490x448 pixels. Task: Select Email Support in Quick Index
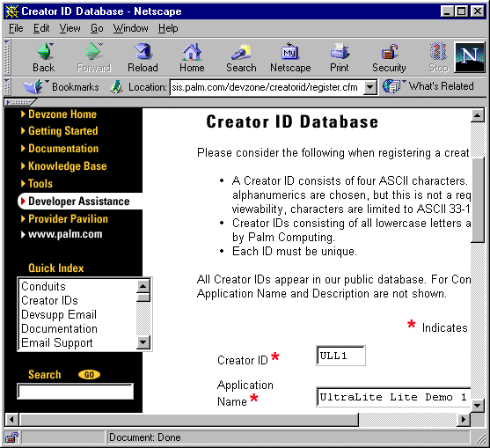pos(57,343)
